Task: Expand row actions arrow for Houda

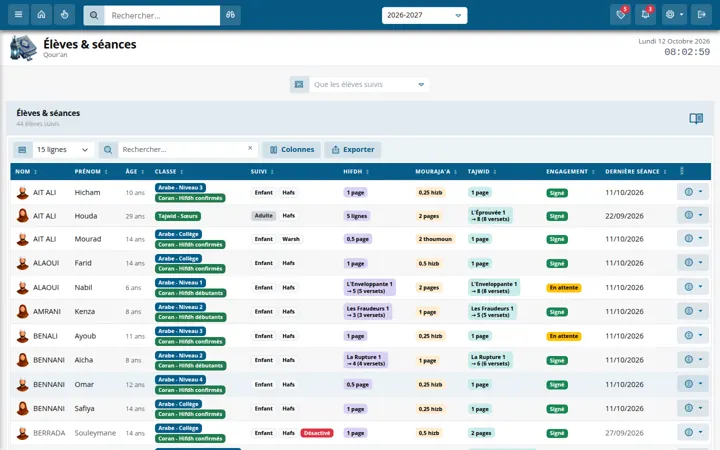Action: tap(700, 215)
